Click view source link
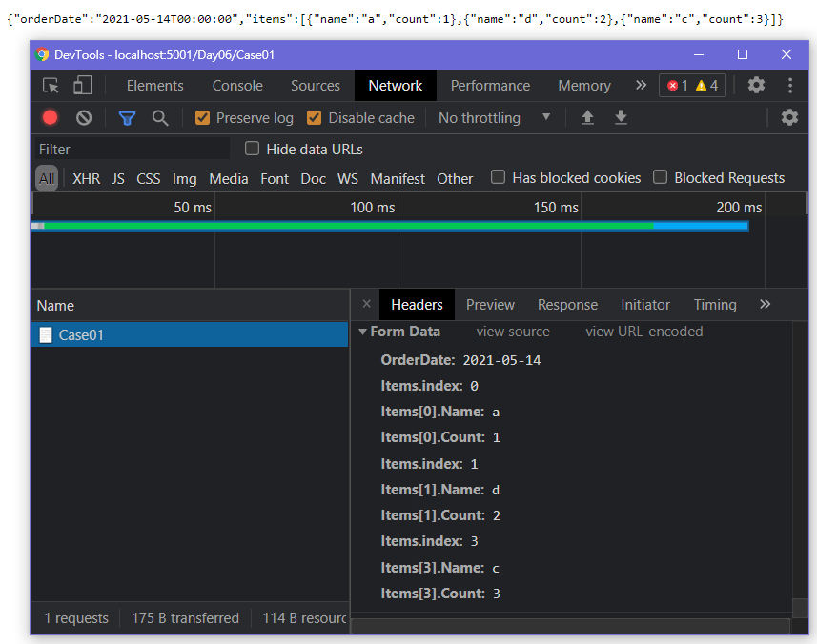This screenshot has height=644, width=817. [x=513, y=332]
